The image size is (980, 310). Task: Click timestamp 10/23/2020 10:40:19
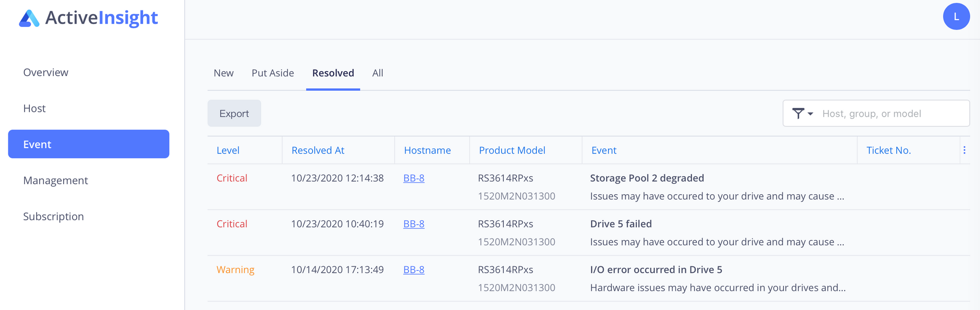pyautogui.click(x=337, y=224)
